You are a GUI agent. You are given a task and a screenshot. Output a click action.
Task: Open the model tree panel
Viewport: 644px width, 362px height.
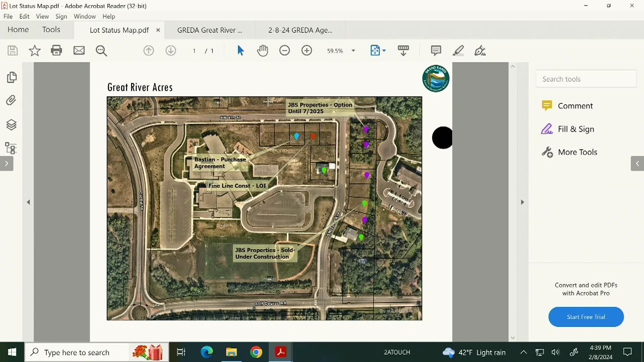[x=11, y=148]
